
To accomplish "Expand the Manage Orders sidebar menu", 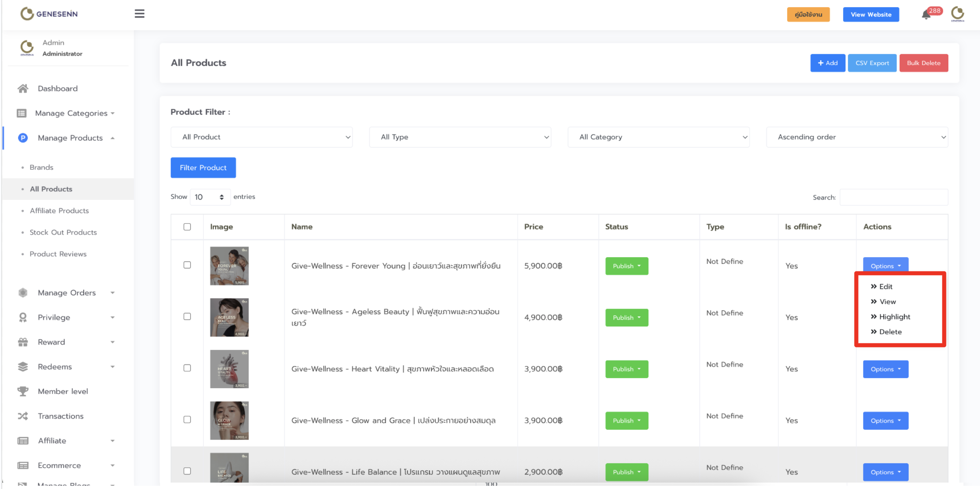I will coord(66,293).
